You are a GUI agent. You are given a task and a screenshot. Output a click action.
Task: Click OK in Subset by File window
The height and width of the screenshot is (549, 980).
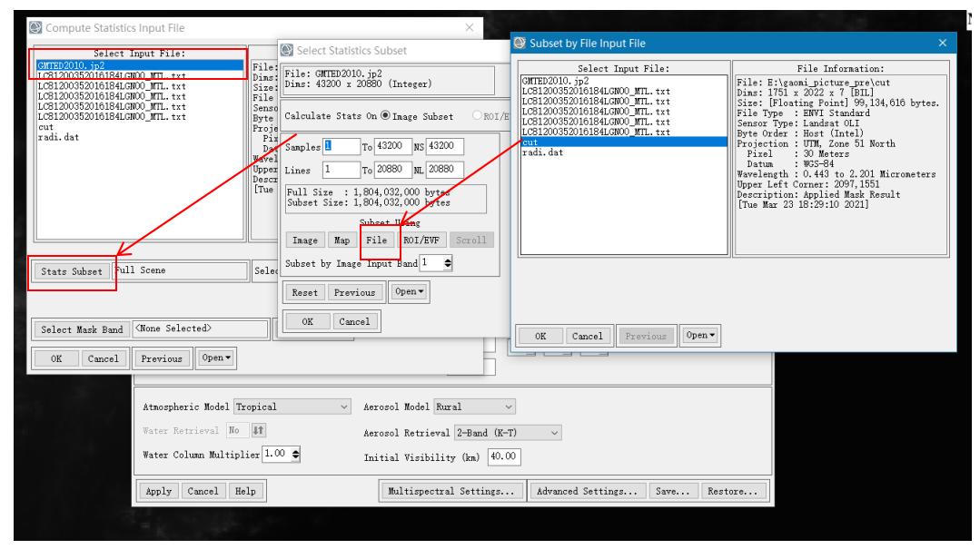pyautogui.click(x=540, y=336)
